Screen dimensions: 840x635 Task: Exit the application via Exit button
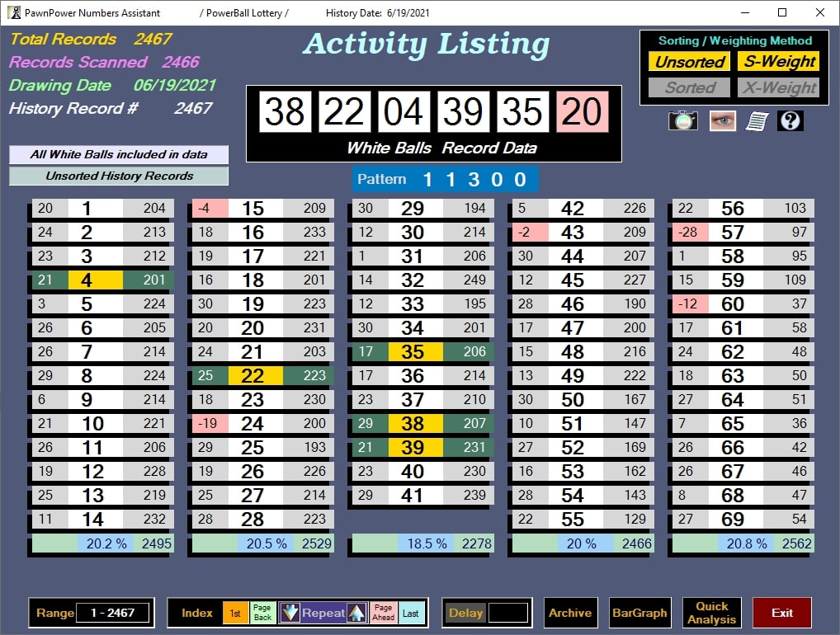(x=781, y=612)
